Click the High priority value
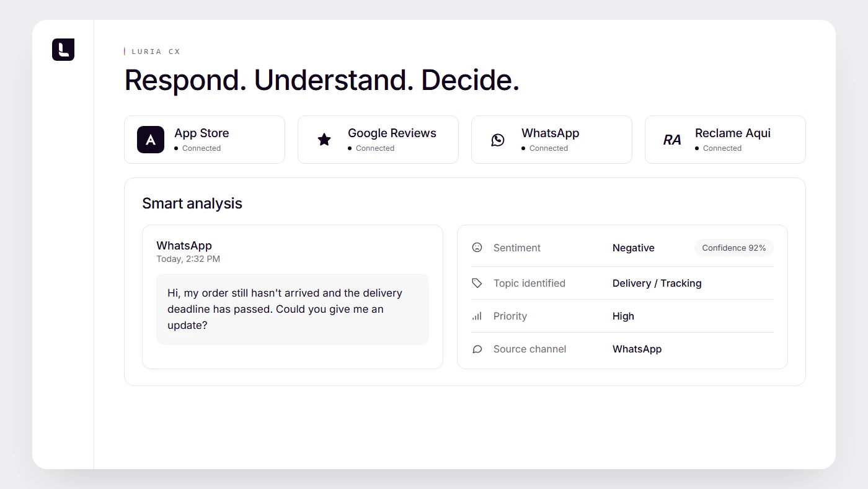 tap(623, 316)
